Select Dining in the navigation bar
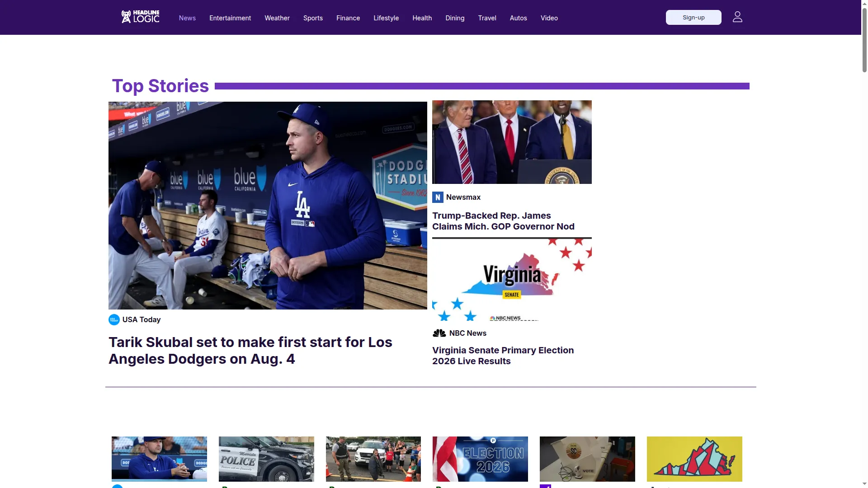 pyautogui.click(x=455, y=18)
